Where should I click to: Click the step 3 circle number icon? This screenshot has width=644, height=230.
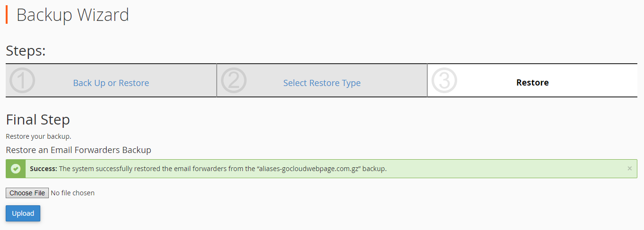(444, 81)
